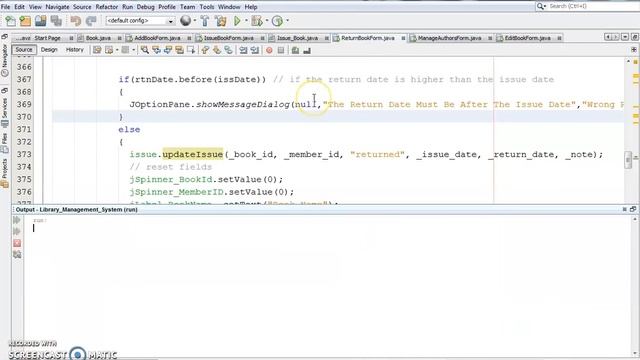Open the View menu

click(35, 7)
